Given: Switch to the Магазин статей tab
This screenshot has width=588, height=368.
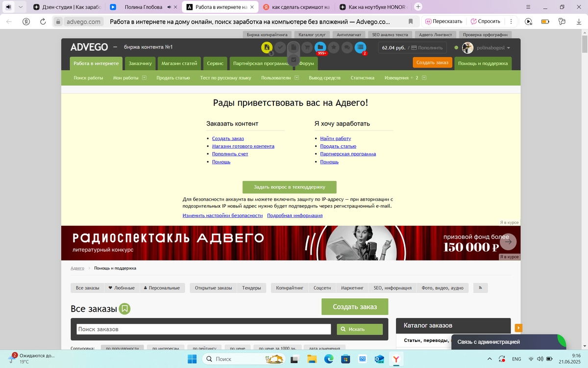Looking at the screenshot, I should (x=179, y=63).
